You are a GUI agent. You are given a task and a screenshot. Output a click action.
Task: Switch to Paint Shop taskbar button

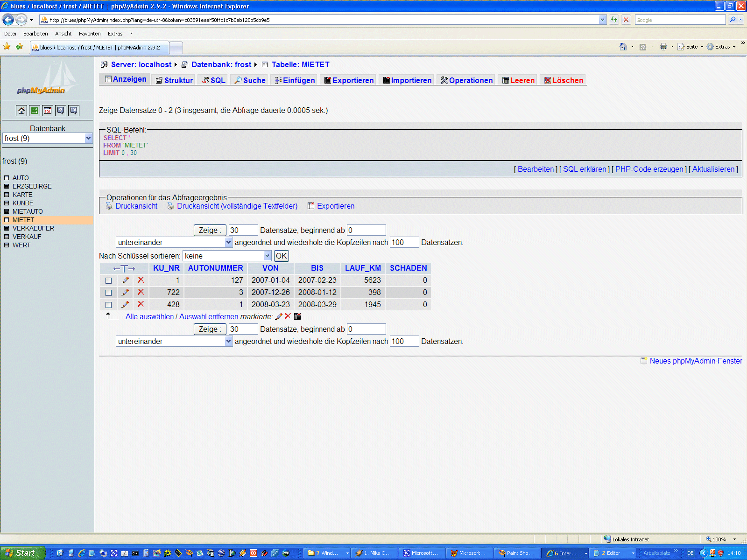pos(516,553)
